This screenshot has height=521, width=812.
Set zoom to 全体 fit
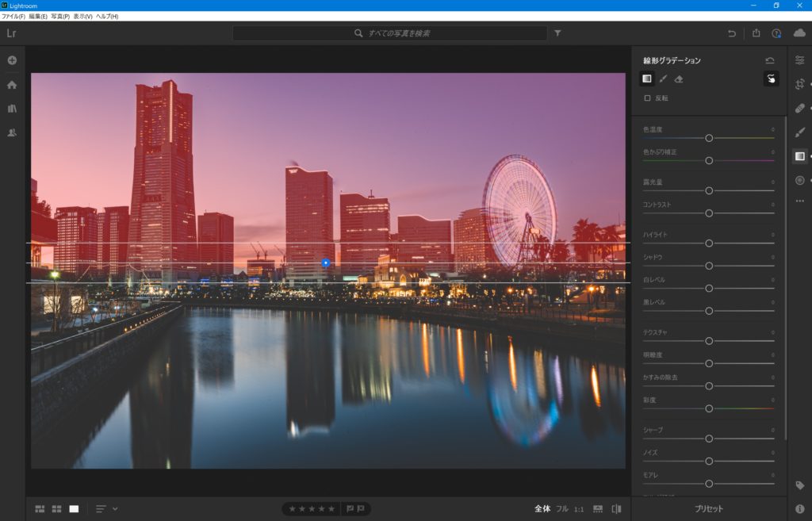click(542, 509)
